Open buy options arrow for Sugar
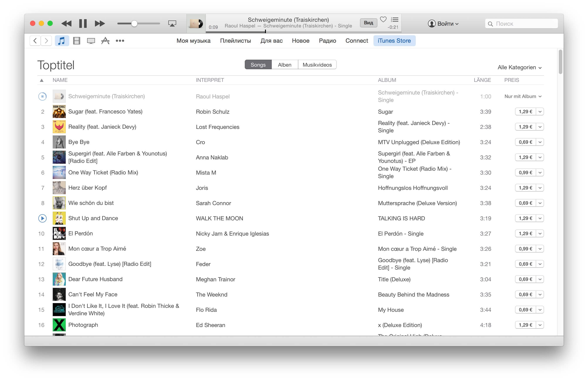Viewport: 588px width, 381px height. 540,112
